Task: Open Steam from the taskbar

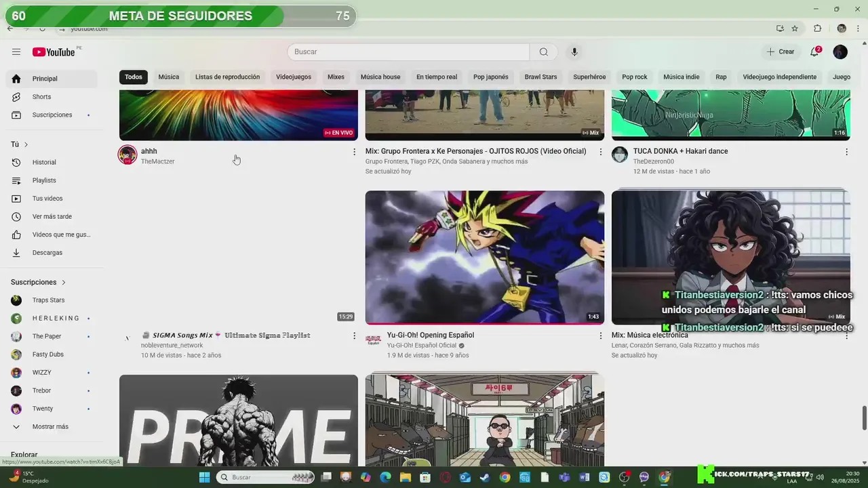Action: click(485, 477)
